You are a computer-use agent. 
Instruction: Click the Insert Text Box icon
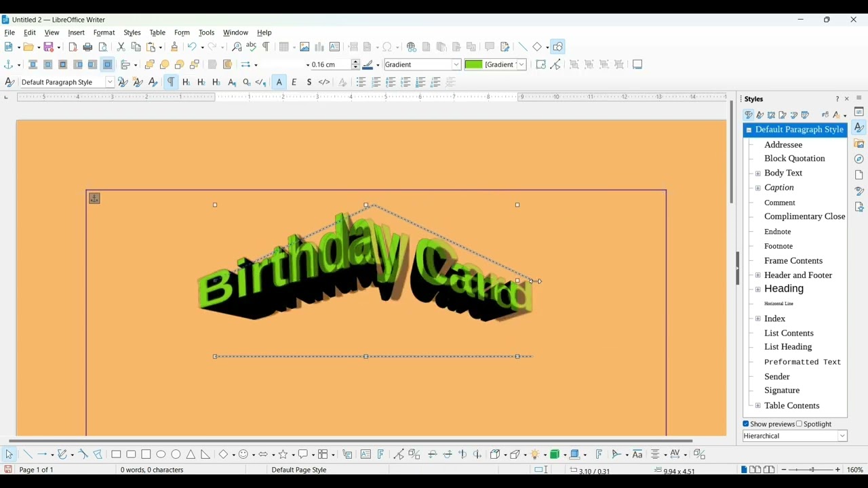tap(335, 47)
